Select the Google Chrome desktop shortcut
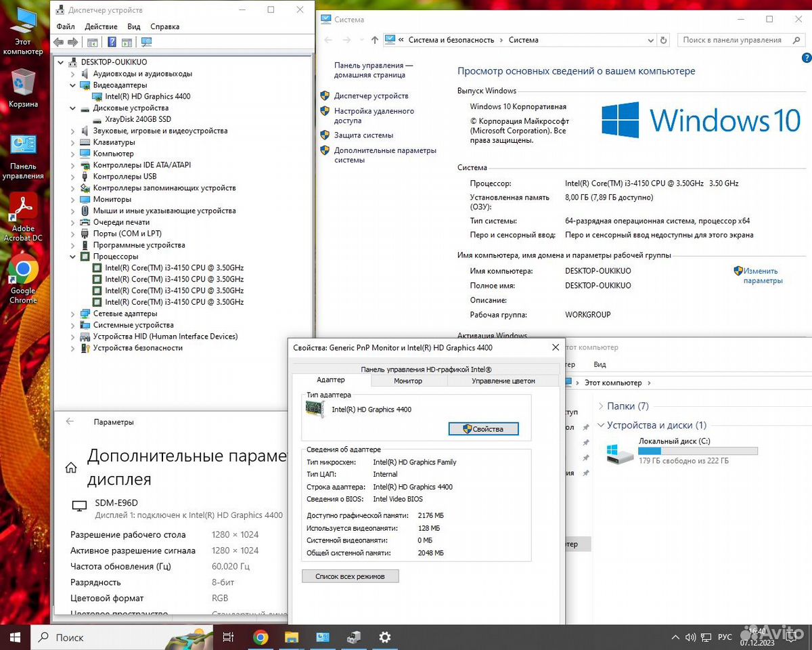 (23, 280)
